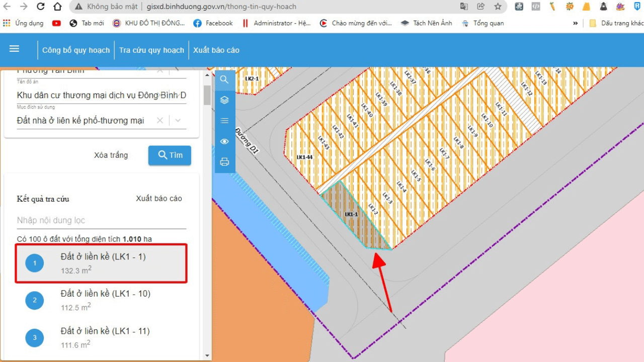The height and width of the screenshot is (362, 644).
Task: Click the Không bảo mật security warning
Action: tap(106, 7)
